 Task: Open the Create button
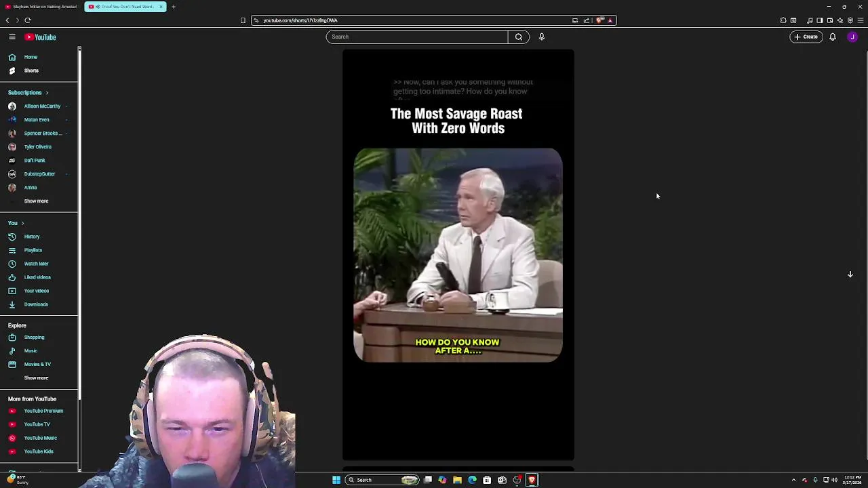[806, 37]
